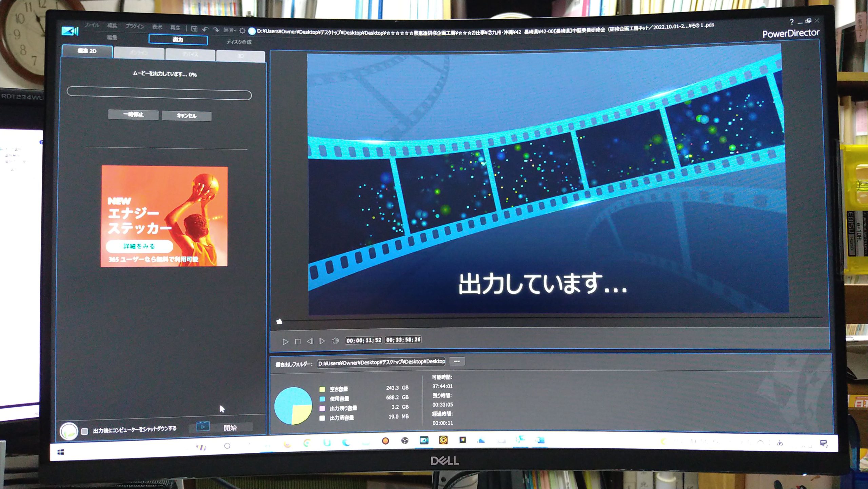Click the remaining time 00:33:05
The image size is (868, 489).
tap(442, 405)
